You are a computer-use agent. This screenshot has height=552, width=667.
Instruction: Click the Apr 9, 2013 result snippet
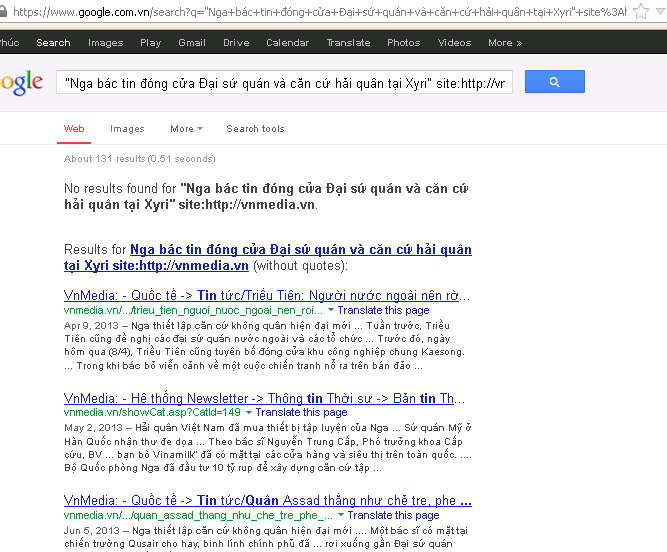click(265, 345)
